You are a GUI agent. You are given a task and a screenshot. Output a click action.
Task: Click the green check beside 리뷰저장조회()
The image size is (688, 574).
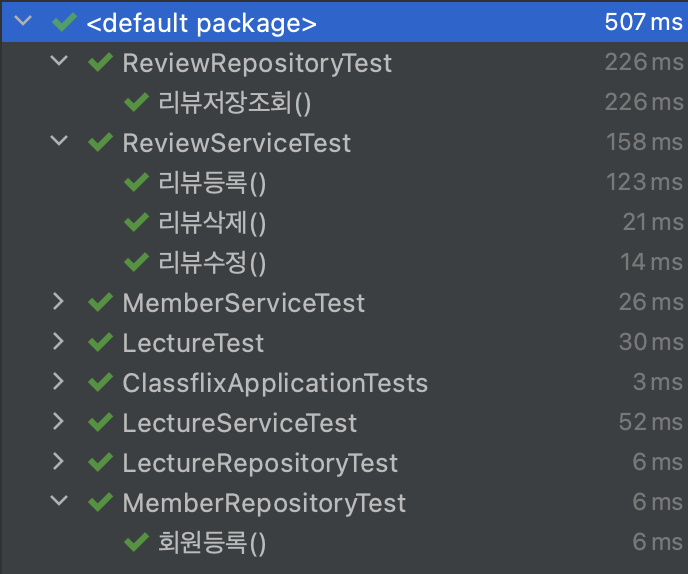(136, 102)
